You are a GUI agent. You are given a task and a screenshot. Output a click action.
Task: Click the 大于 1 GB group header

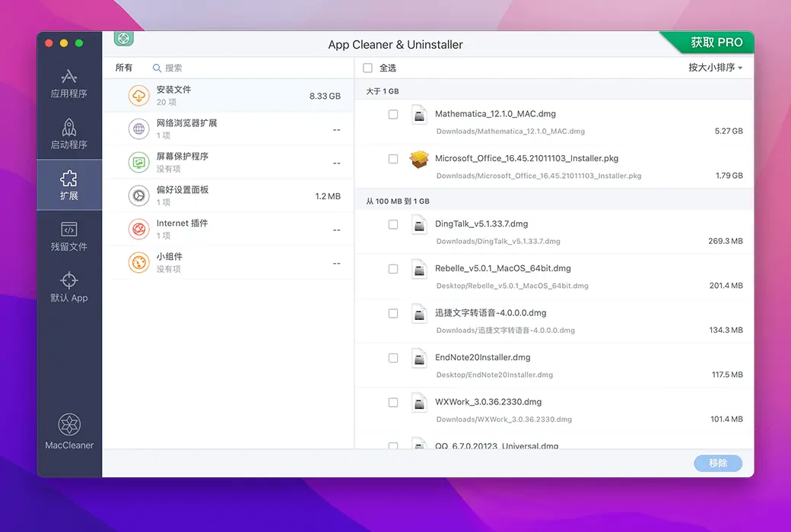[x=383, y=91]
